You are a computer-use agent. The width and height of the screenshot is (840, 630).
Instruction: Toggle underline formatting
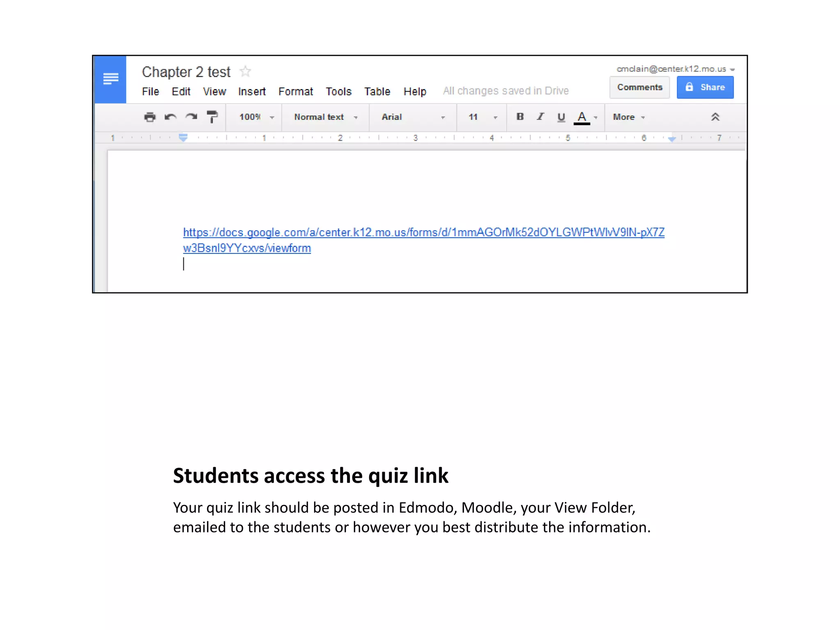click(x=561, y=117)
